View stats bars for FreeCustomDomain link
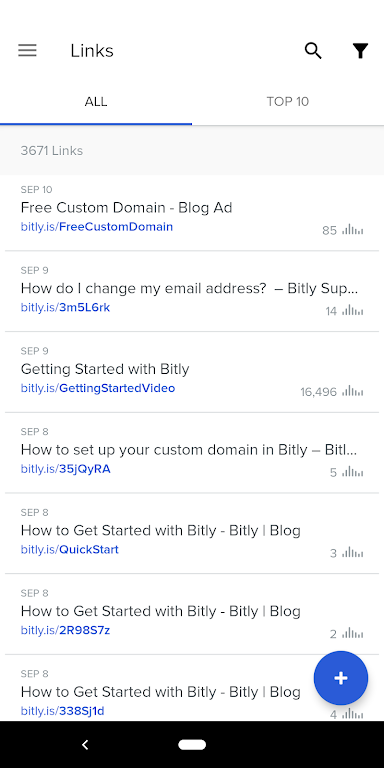Screen dimensions: 384x768 click(353, 230)
